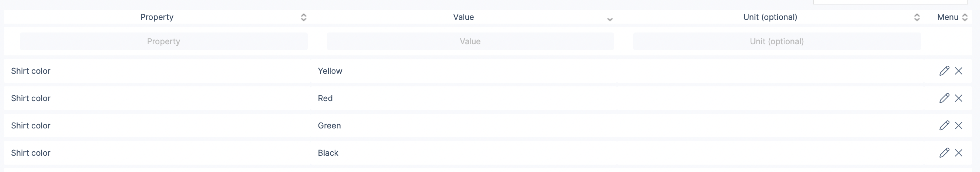The image size is (980, 172).
Task: Edit the Red shirt color row
Action: point(944,99)
